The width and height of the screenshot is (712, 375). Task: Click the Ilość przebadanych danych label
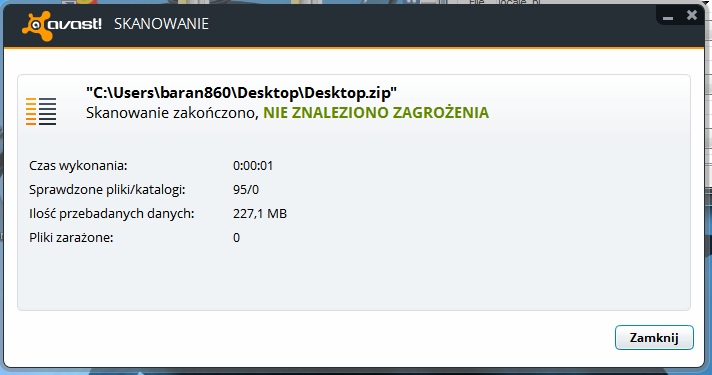click(x=112, y=214)
